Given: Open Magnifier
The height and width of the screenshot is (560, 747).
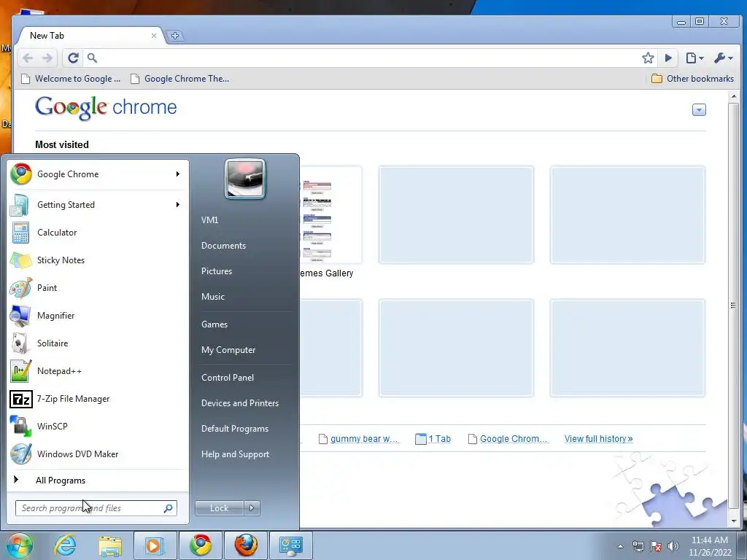Looking at the screenshot, I should click(98, 316).
